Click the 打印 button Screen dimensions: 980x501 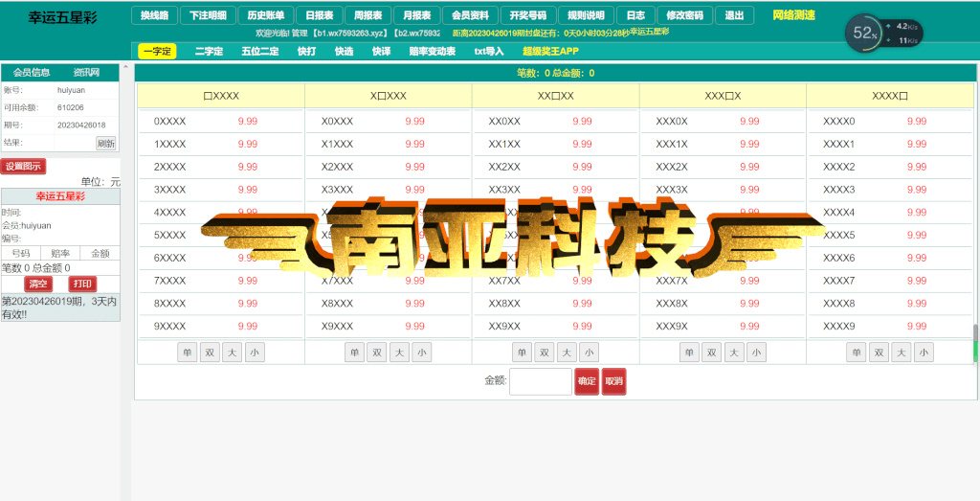pos(82,284)
